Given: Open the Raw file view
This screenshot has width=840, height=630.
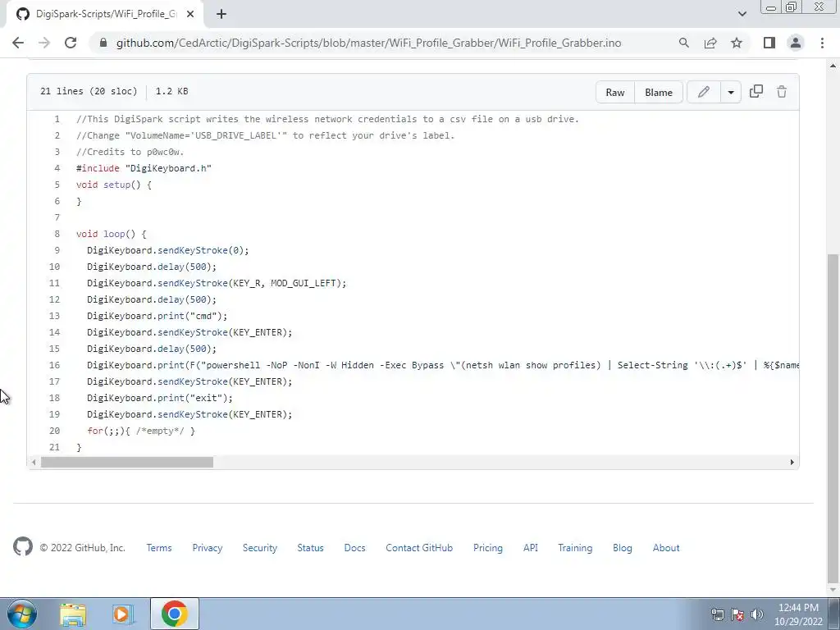Looking at the screenshot, I should point(615,92).
